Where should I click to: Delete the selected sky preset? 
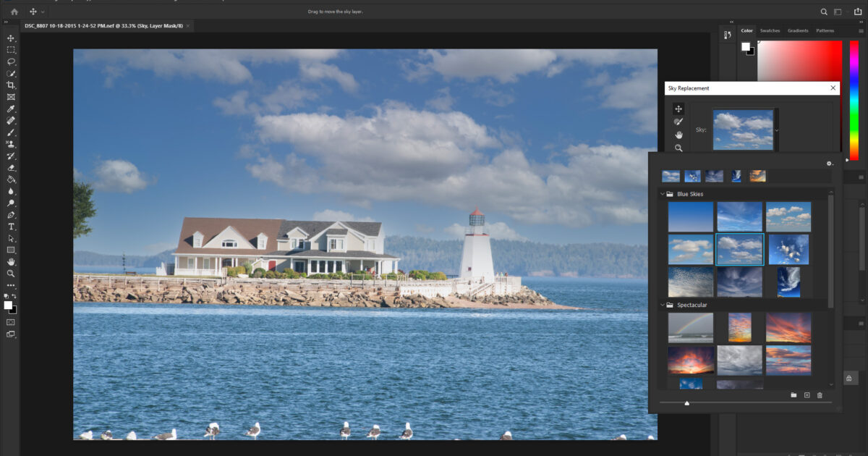pyautogui.click(x=820, y=394)
